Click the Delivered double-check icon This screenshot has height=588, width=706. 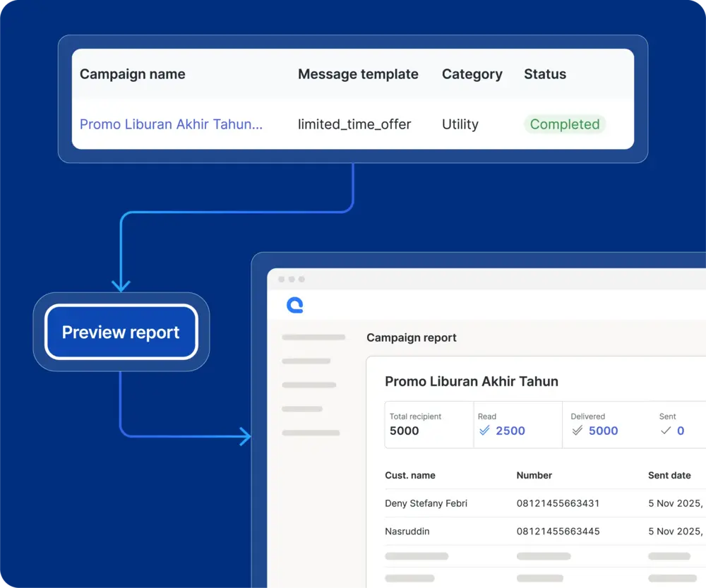[x=578, y=431]
